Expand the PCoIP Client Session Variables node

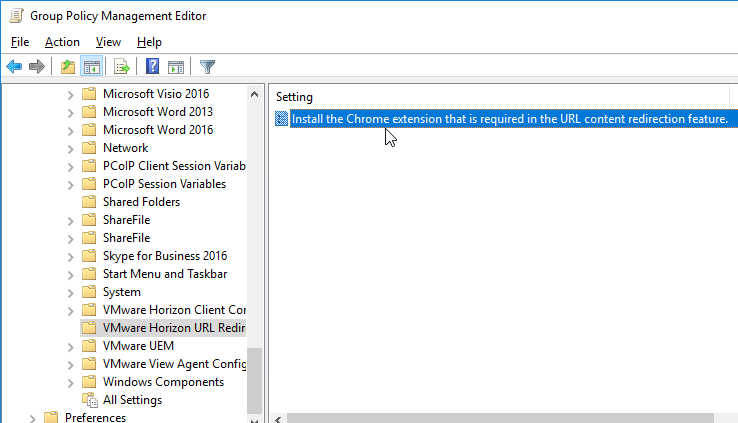[71, 167]
